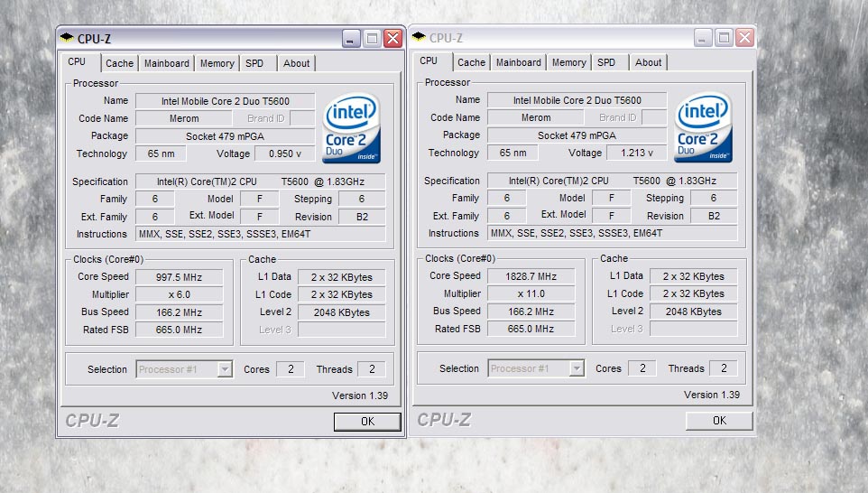Click the 1.213 v voltage field

point(637,153)
